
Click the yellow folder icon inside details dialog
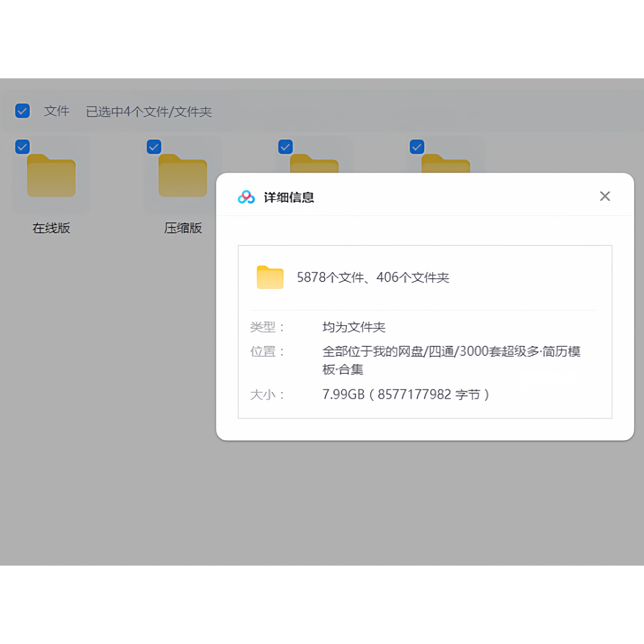[x=270, y=277]
